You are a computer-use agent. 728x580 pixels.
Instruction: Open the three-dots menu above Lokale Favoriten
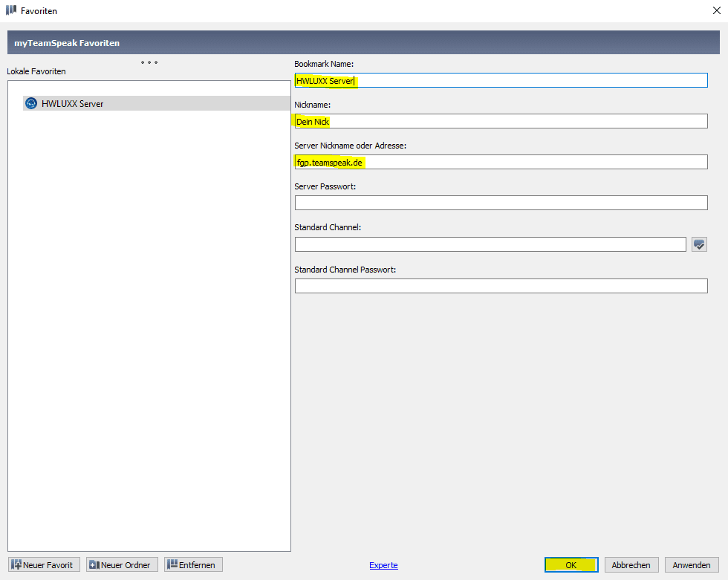click(149, 62)
